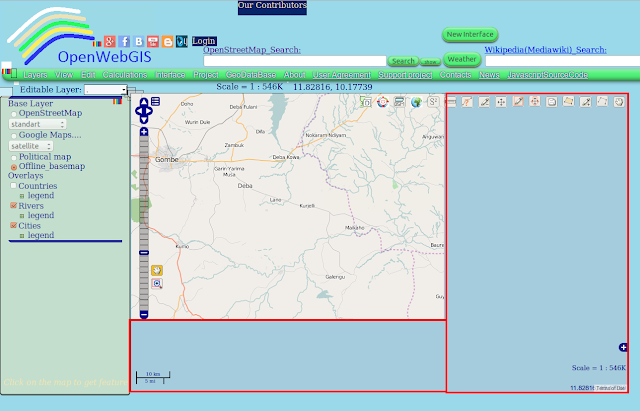Viewport: 640px width, 411px height.
Task: Select the four-arrow move feature tool
Action: pos(501,102)
